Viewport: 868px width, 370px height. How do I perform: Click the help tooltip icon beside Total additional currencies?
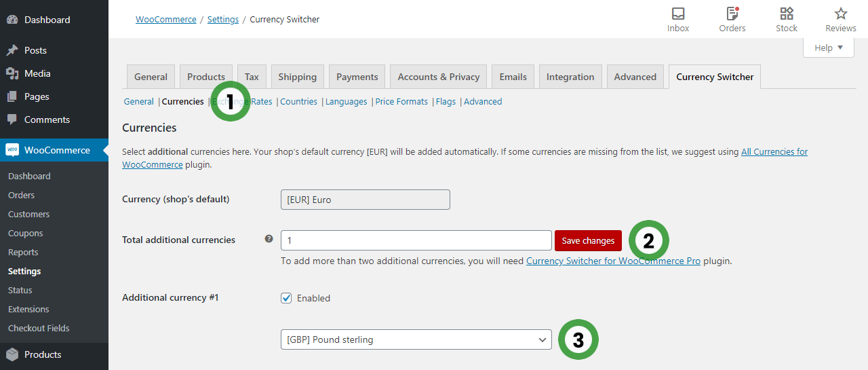tap(269, 239)
